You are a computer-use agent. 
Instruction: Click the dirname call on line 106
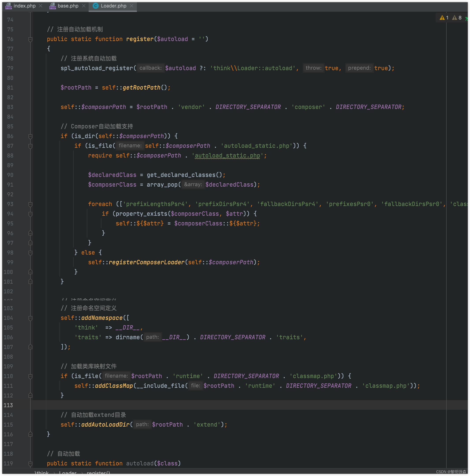(x=128, y=337)
